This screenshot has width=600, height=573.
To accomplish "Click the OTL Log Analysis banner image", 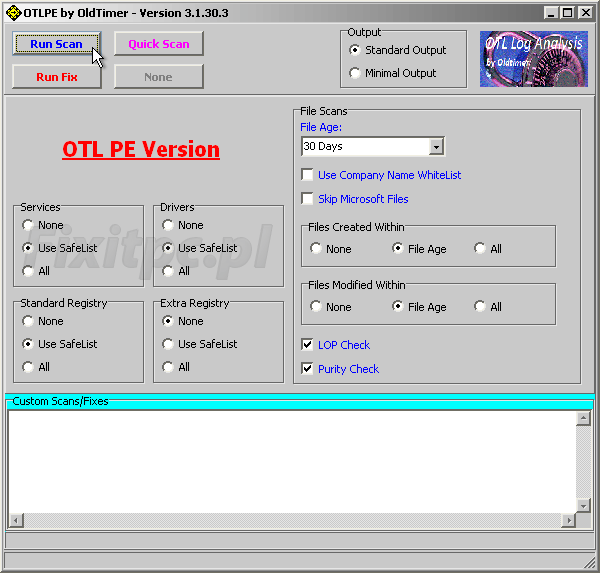I will click(534, 59).
